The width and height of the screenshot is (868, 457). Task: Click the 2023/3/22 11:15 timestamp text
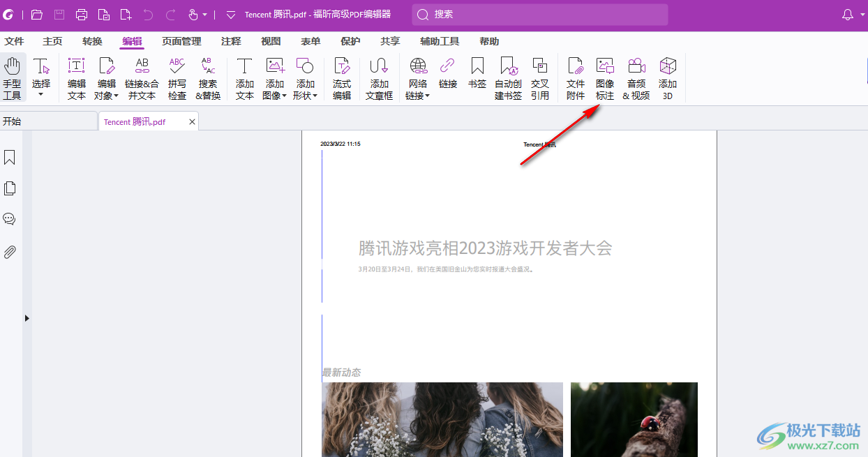coord(341,144)
